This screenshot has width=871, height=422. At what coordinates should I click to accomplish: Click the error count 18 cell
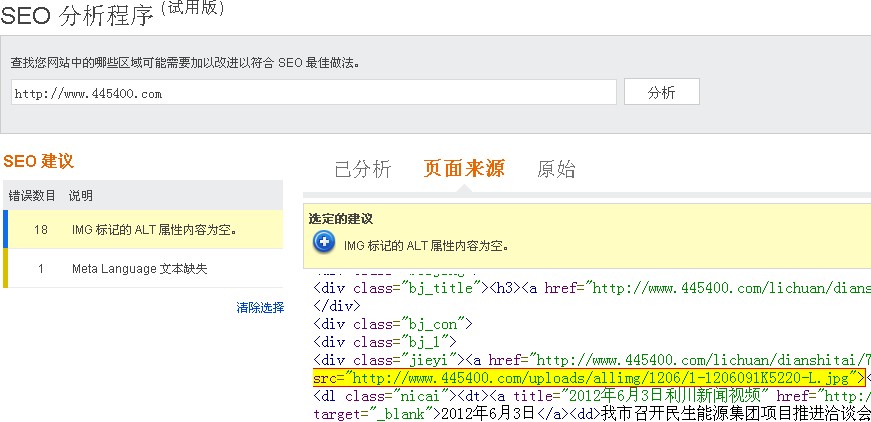[x=41, y=229]
